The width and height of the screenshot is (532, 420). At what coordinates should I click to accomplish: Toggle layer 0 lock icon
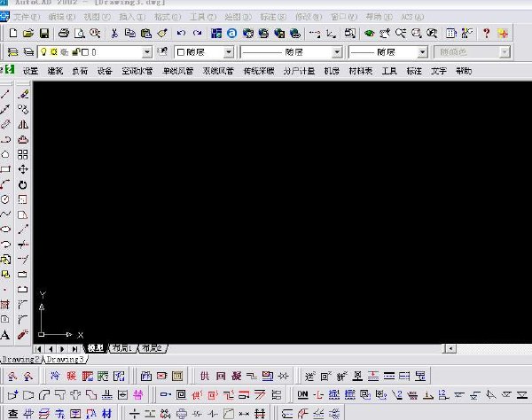click(75, 52)
